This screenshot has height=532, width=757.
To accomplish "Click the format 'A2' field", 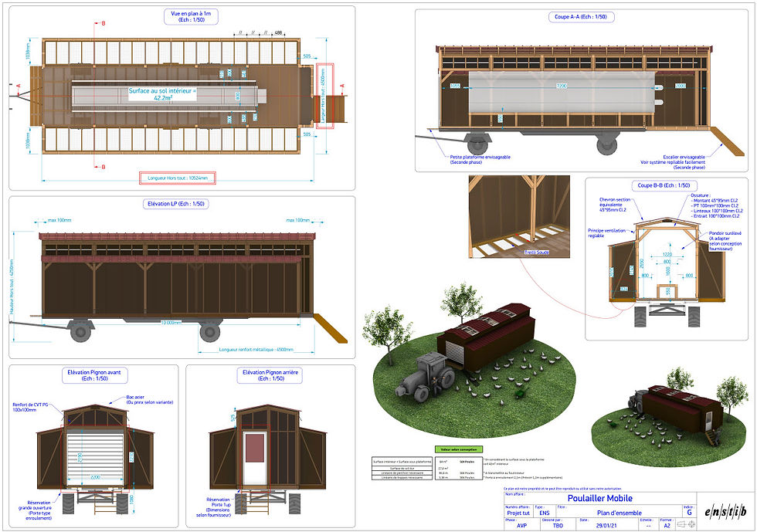I will click(667, 526).
